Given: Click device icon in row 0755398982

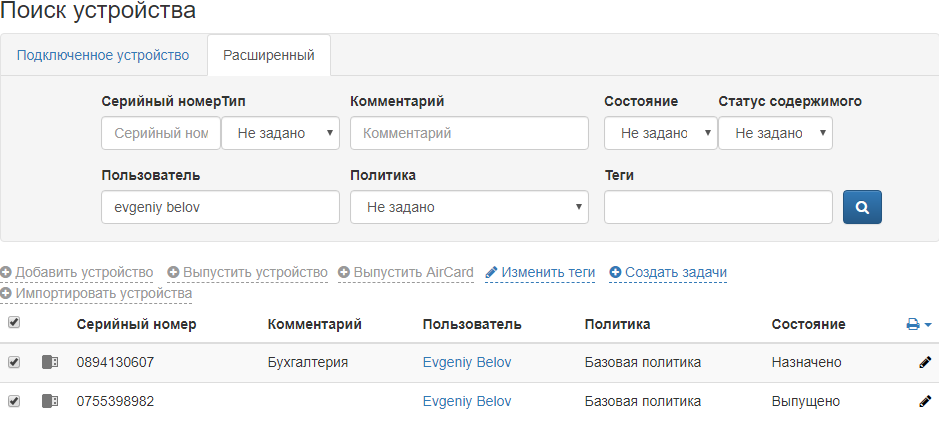Looking at the screenshot, I should point(50,401).
